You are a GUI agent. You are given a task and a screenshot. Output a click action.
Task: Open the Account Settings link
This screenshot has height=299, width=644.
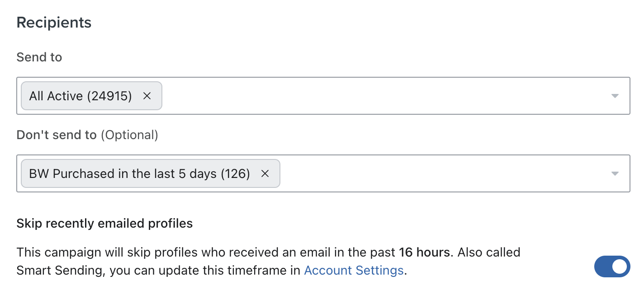[354, 270]
